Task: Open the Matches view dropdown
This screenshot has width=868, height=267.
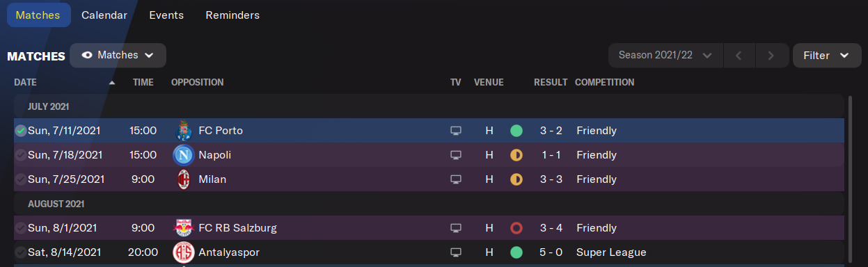Action: click(x=118, y=55)
